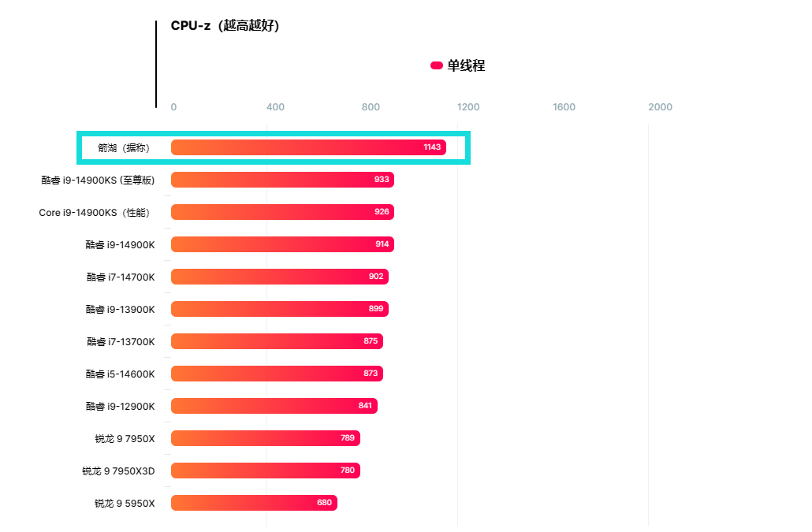Select the highlighted 箭湖（据称）bar

pyautogui.click(x=307, y=147)
